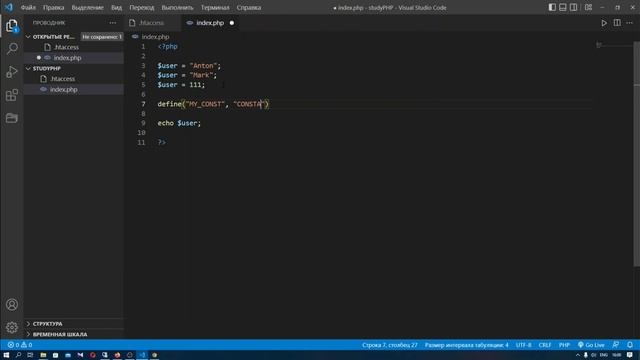The height and width of the screenshot is (360, 640).
Task: Open Visual Studio purple taskbar icon
Action: coord(80,355)
